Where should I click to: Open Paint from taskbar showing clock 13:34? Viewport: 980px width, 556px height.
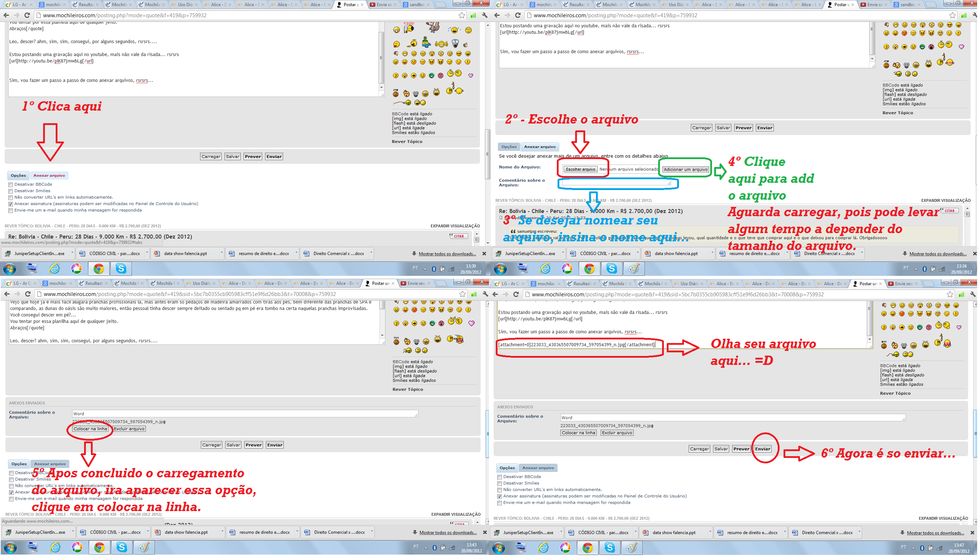(634, 269)
